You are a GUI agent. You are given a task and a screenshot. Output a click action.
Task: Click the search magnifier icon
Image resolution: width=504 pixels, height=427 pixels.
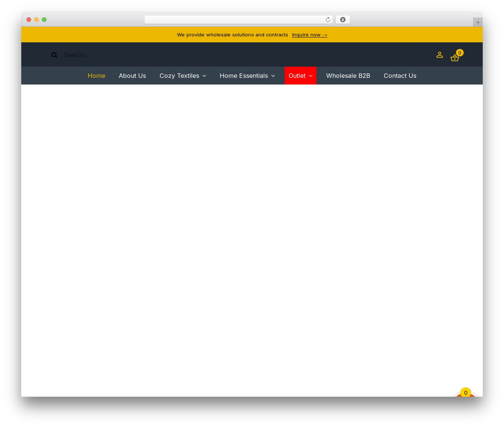54,55
